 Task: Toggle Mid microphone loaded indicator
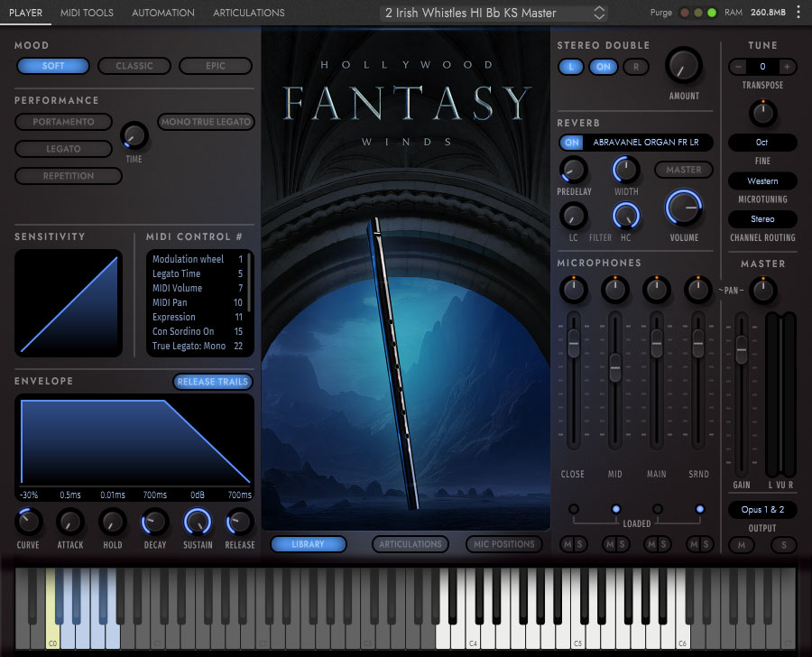[615, 509]
